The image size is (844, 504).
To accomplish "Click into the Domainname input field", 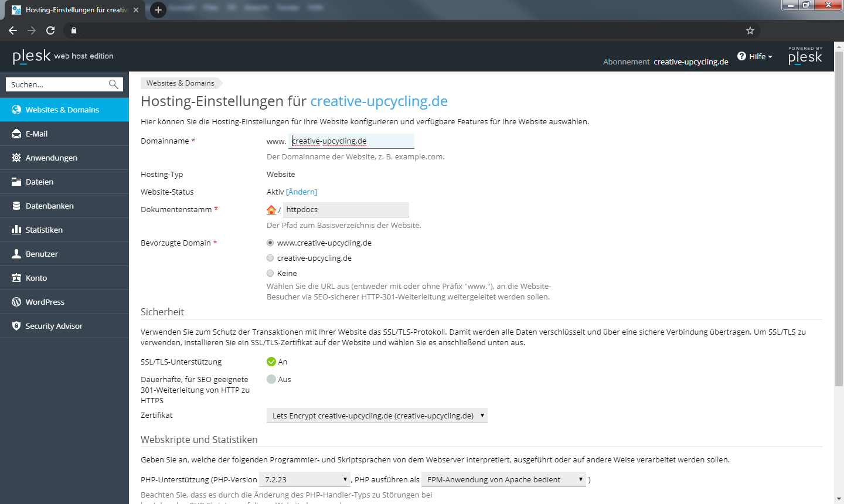I will [x=352, y=141].
